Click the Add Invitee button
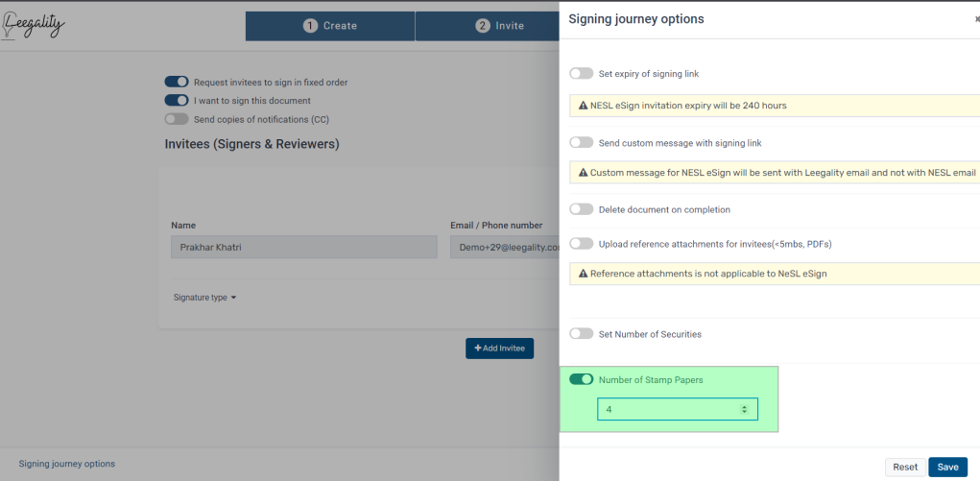This screenshot has width=980, height=481. [x=499, y=349]
